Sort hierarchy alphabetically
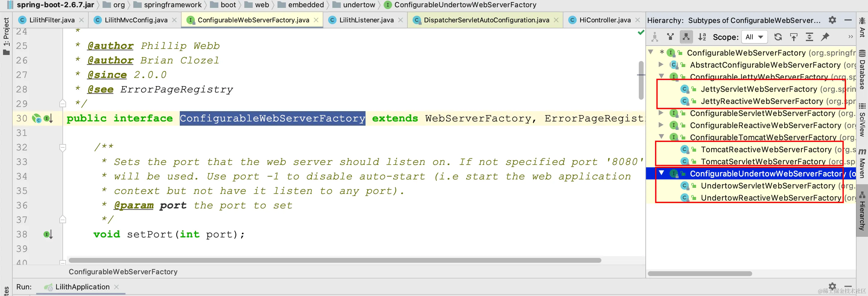This screenshot has height=296, width=868. 702,37
